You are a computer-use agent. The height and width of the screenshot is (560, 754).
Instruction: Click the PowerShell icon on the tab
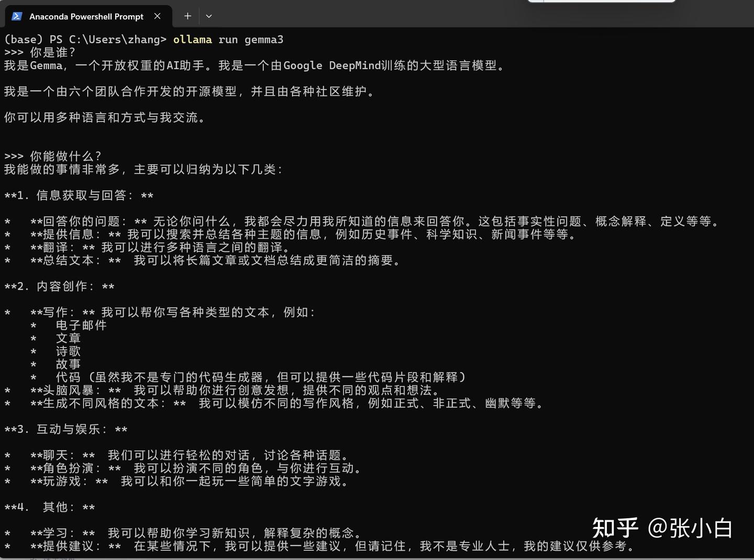[x=17, y=16]
